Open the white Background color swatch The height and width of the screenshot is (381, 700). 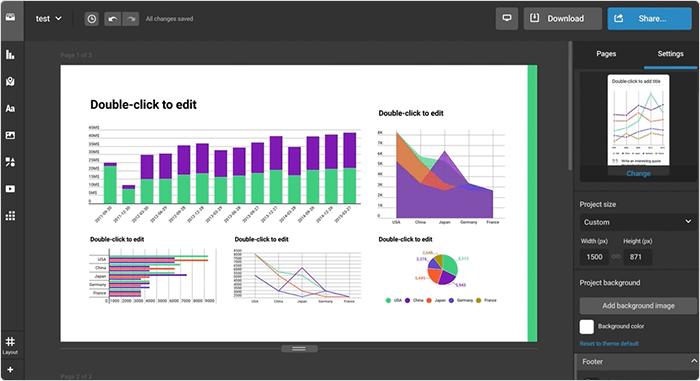587,327
